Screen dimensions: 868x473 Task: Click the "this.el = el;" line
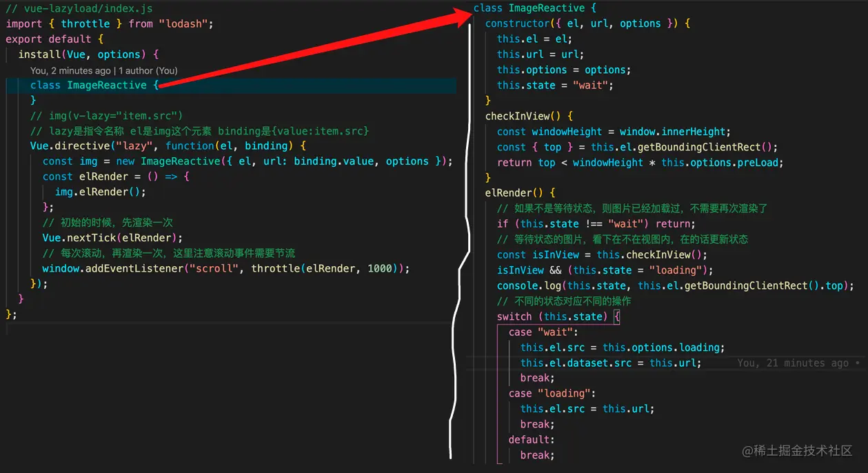tap(534, 39)
